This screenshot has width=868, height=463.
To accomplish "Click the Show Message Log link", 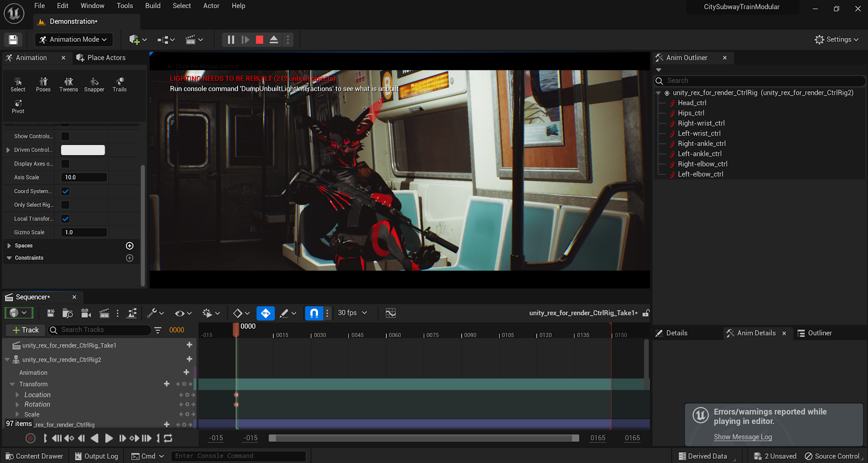I will pyautogui.click(x=743, y=437).
